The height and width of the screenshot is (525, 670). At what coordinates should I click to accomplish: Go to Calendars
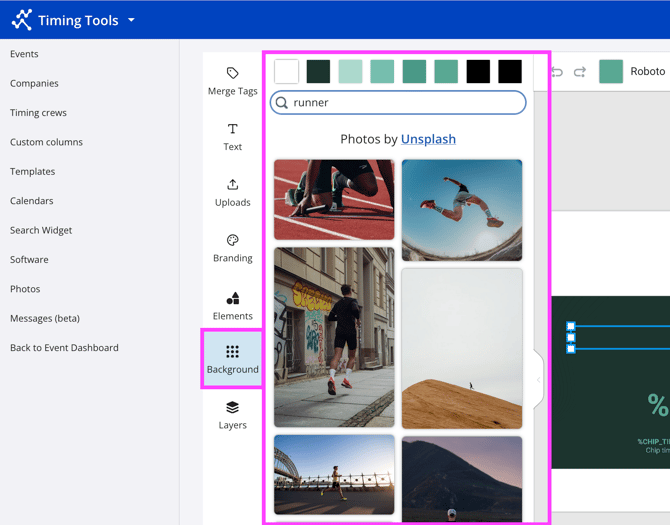[32, 201]
